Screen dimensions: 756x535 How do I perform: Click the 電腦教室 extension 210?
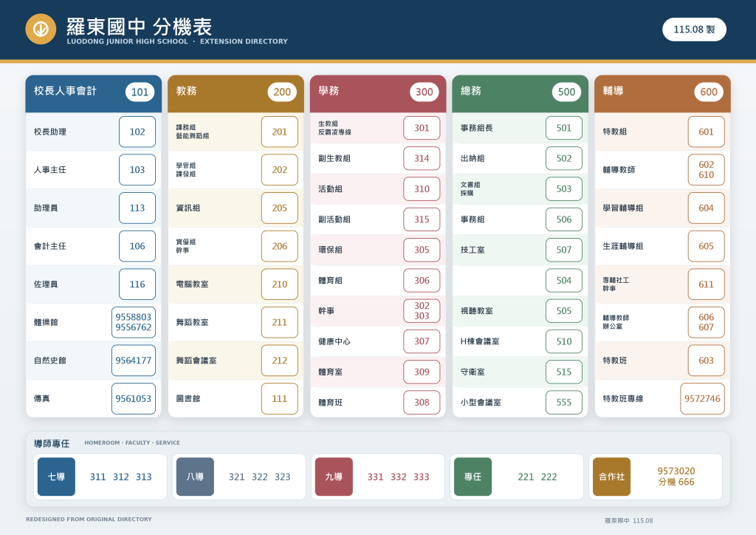(x=280, y=284)
